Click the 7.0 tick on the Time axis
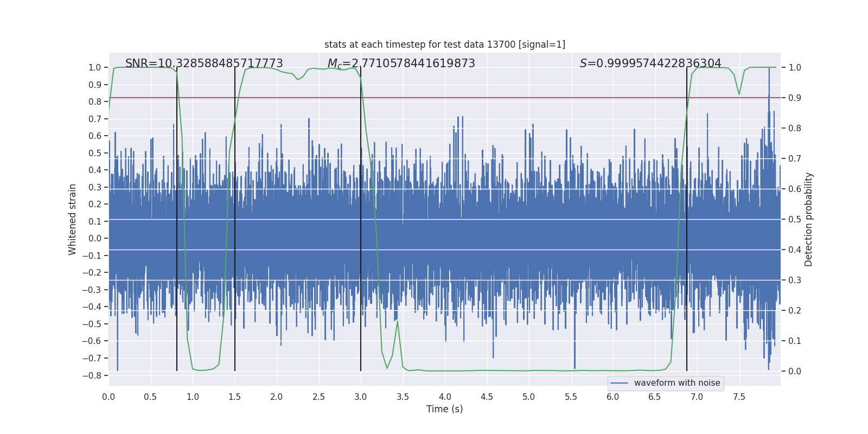 (x=697, y=397)
